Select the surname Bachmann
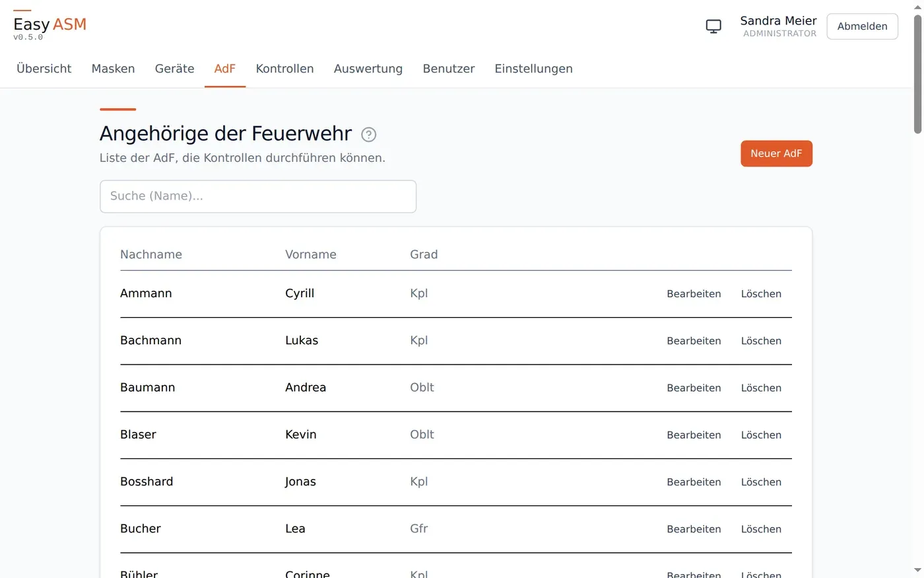Image resolution: width=924 pixels, height=578 pixels. (150, 340)
